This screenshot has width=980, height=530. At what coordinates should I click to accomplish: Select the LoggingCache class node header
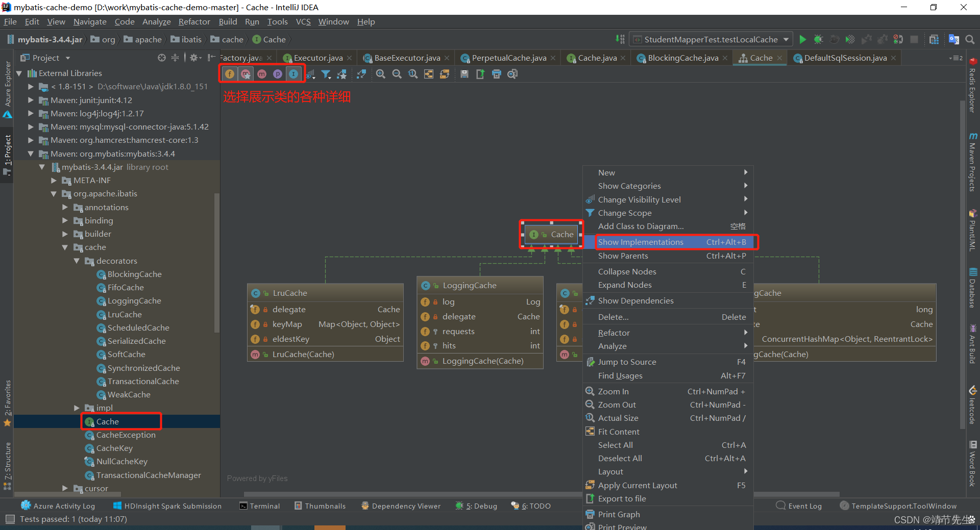pyautogui.click(x=480, y=286)
